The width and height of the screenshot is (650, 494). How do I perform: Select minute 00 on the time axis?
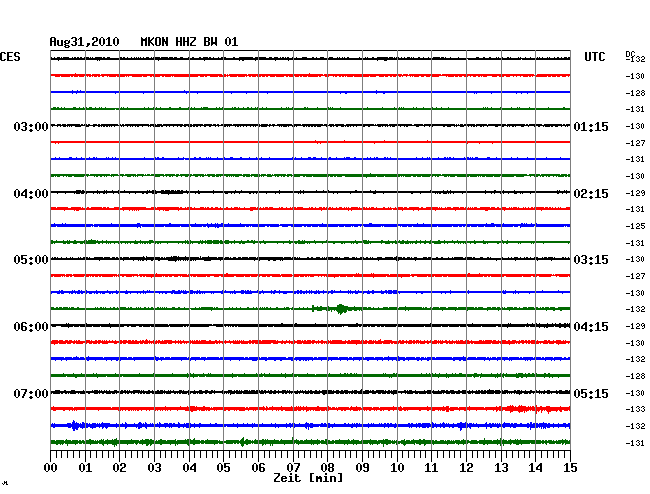click(51, 467)
